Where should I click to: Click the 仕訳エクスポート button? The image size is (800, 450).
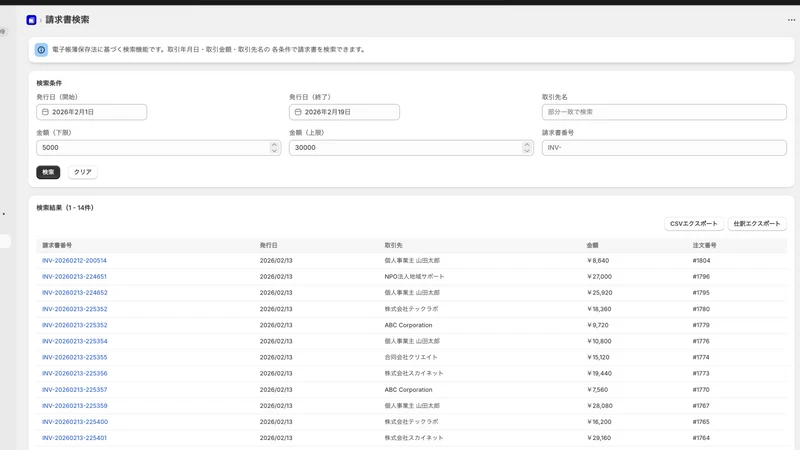pos(757,223)
